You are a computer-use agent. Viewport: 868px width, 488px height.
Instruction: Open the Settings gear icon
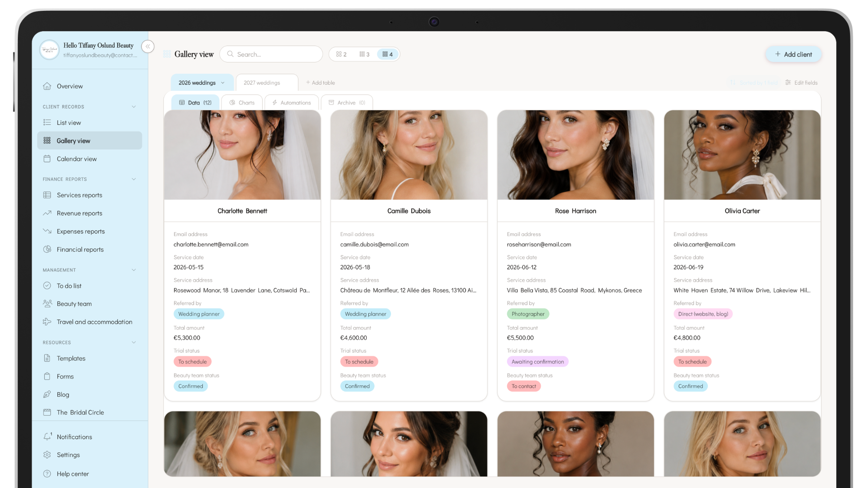point(47,455)
